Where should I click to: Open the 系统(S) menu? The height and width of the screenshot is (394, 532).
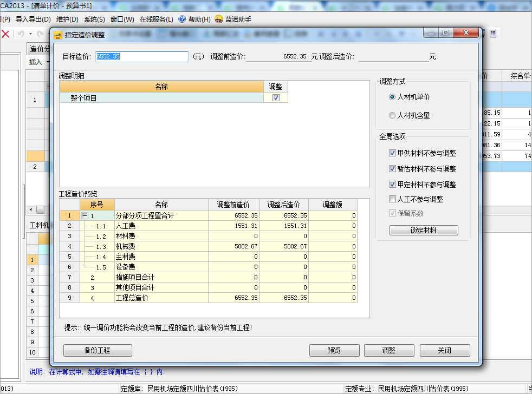pyautogui.click(x=94, y=19)
